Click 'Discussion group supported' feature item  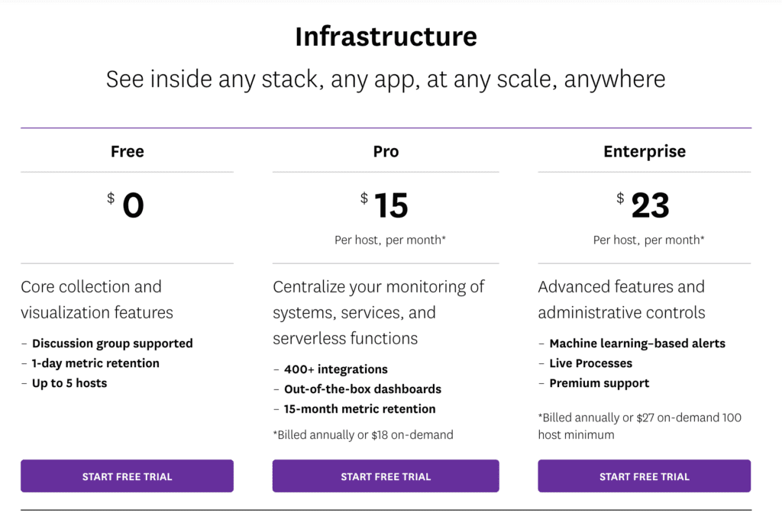tap(112, 343)
